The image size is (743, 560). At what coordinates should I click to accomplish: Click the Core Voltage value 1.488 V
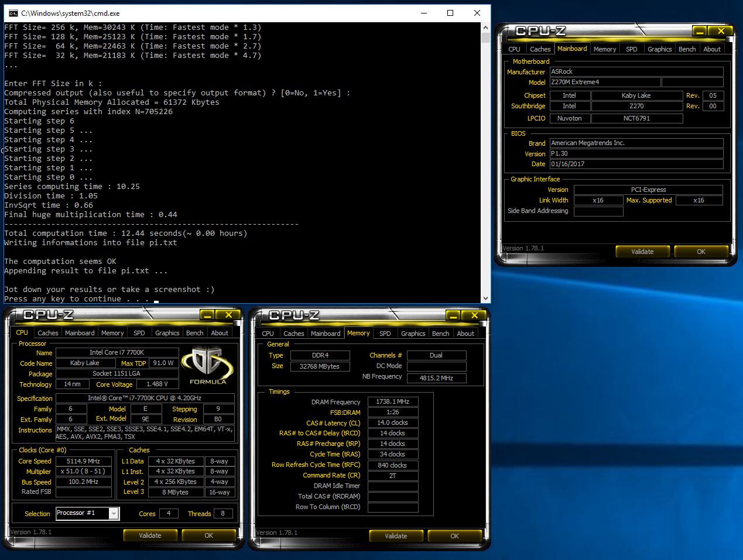pyautogui.click(x=157, y=384)
